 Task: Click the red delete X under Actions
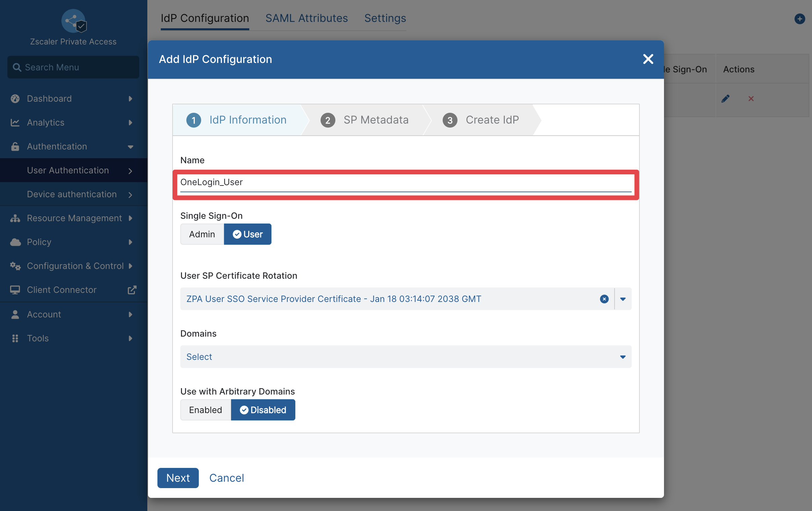click(751, 99)
